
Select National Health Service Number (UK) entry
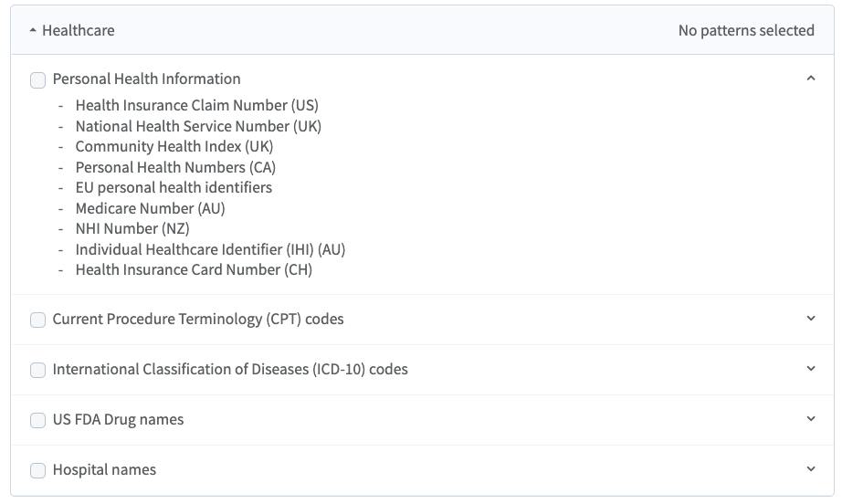click(x=198, y=126)
